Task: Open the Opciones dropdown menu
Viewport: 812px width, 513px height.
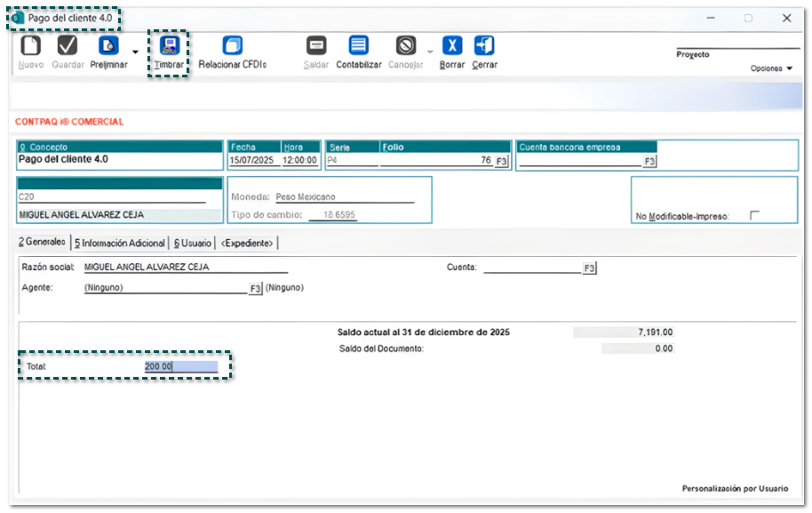Action: pyautogui.click(x=771, y=68)
